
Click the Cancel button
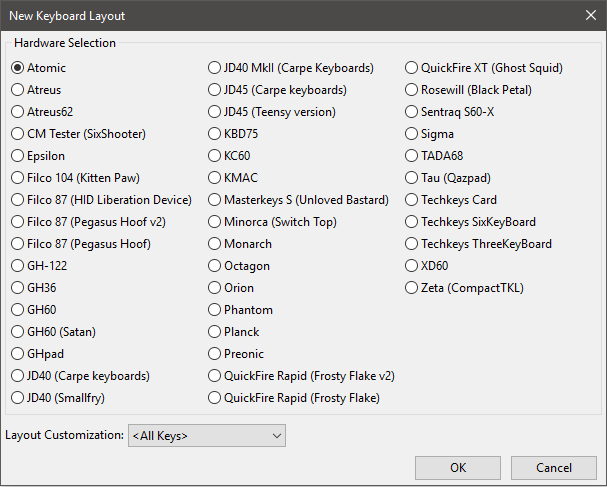point(553,468)
